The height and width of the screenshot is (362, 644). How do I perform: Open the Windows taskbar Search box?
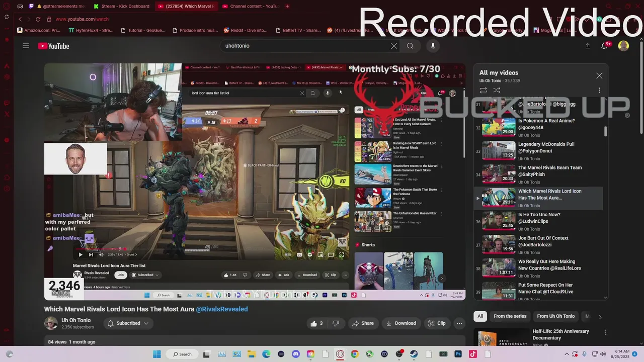tap(182, 354)
